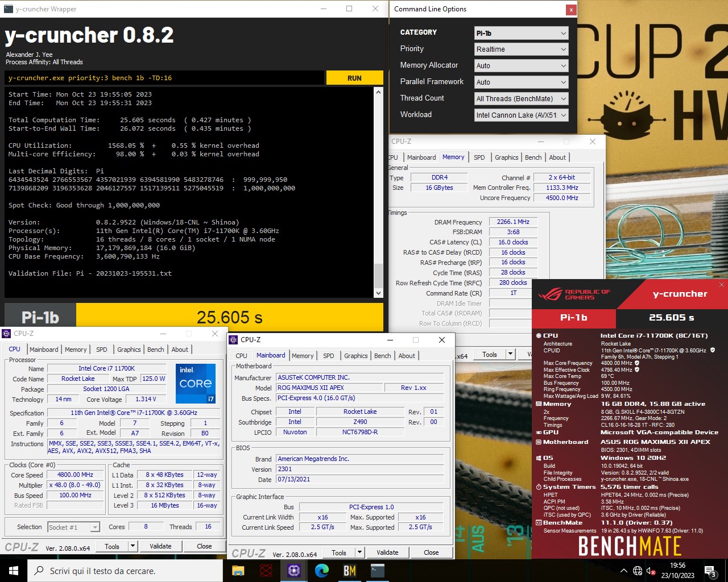Click the red ROG icon in the taskbar

point(266,571)
